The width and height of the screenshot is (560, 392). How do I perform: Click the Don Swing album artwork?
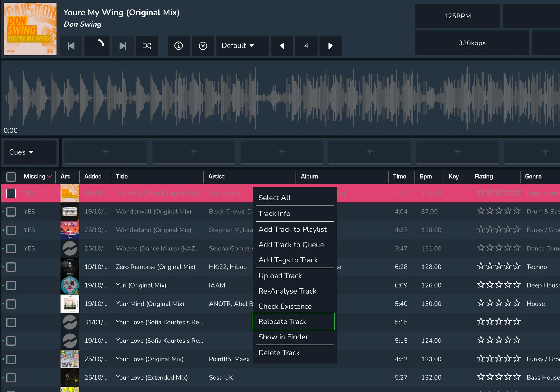pos(30,29)
